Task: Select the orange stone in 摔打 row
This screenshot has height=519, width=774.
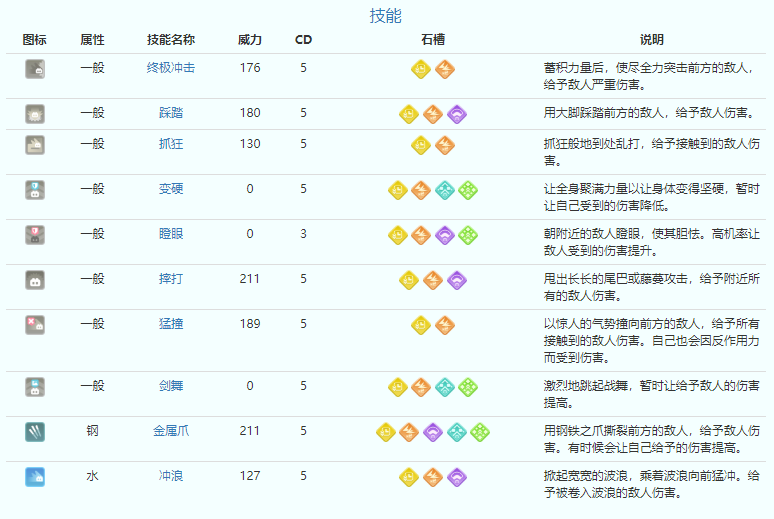Action: click(x=433, y=280)
